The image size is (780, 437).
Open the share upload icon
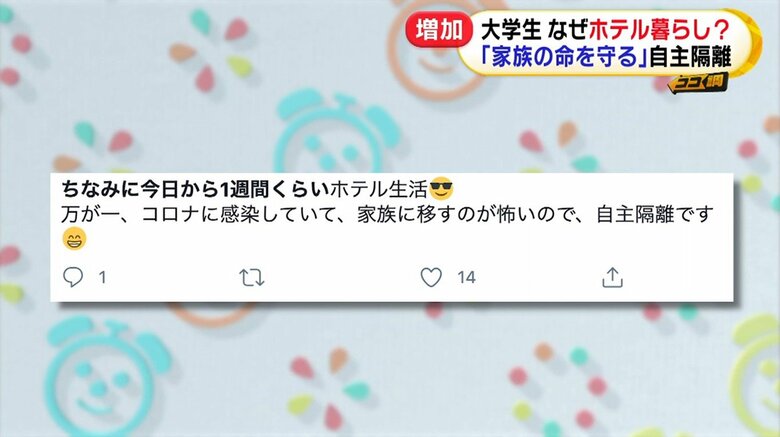coord(612,277)
